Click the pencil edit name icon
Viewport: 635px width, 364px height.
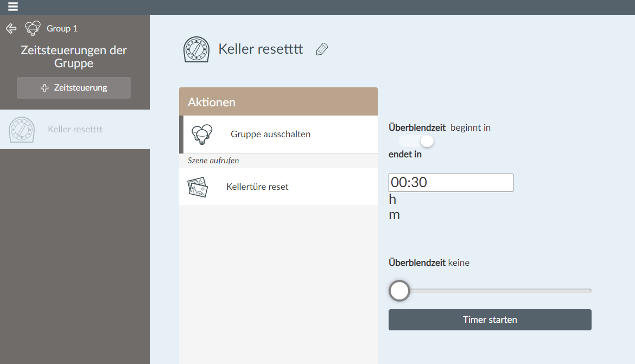[322, 49]
